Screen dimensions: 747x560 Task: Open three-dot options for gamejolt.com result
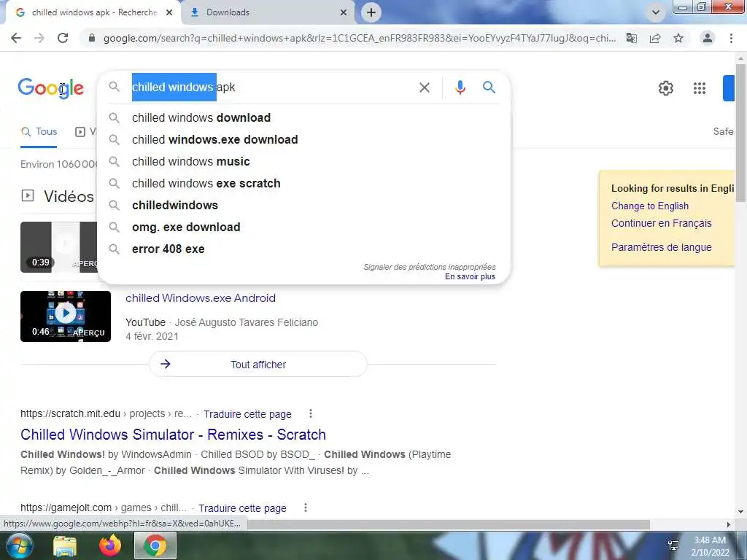tap(306, 507)
